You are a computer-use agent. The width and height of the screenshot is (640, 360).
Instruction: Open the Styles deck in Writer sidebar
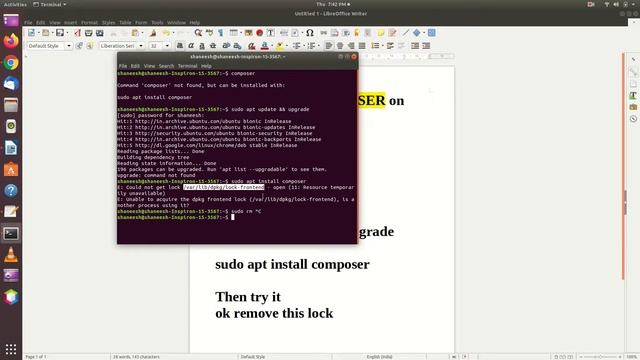[633, 96]
